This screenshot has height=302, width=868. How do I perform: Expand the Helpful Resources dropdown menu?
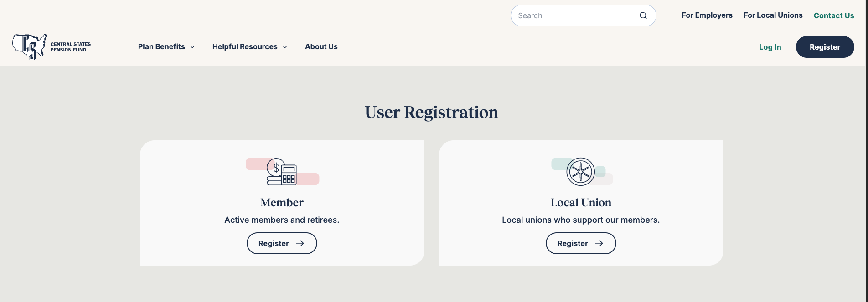tap(250, 47)
